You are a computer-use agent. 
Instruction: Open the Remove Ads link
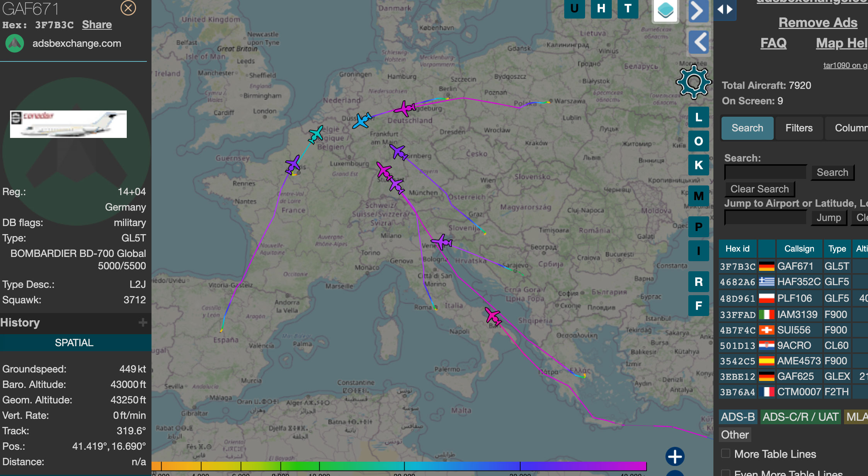click(818, 22)
